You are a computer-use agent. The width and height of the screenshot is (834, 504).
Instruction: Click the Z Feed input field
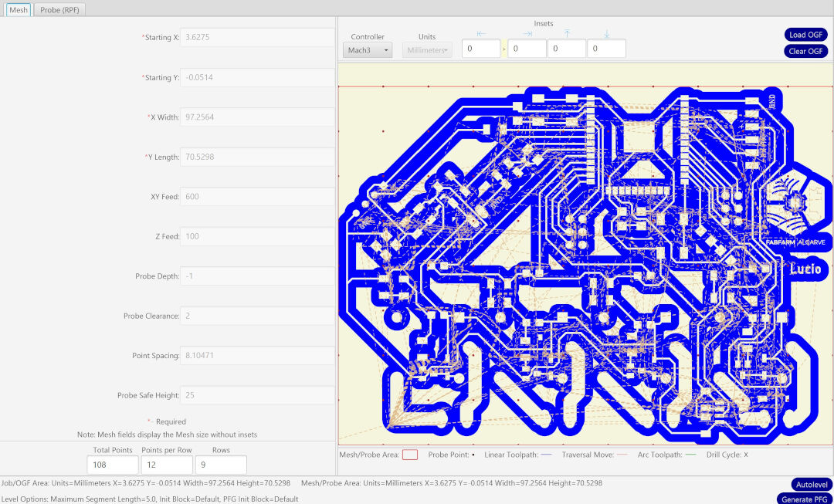click(257, 236)
